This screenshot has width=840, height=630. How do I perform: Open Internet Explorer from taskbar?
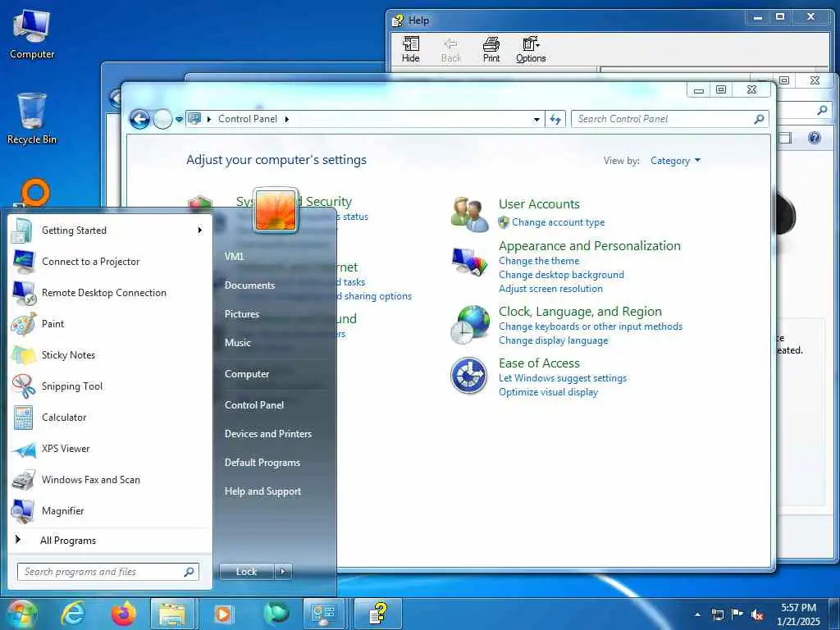[73, 614]
